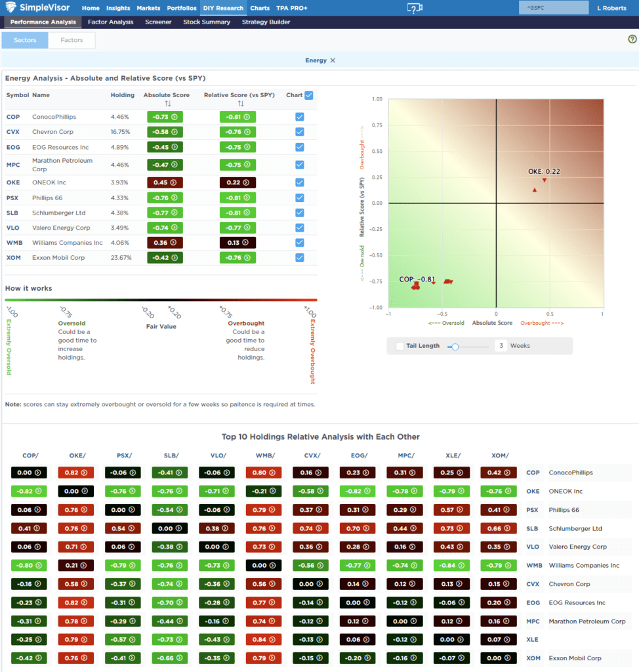The width and height of the screenshot is (639, 672).
Task: Adjust the Tail Length slider handle
Action: 455,346
